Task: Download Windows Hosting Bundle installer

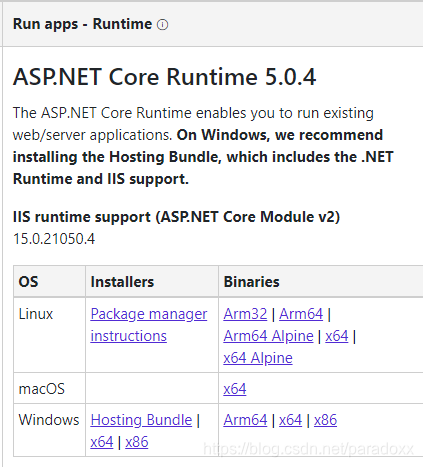Action: pos(141,420)
